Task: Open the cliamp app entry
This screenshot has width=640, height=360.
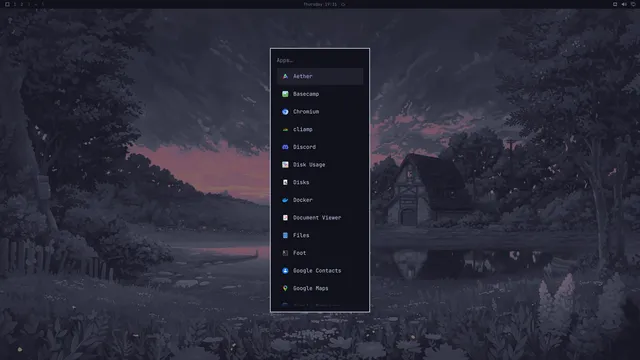Action: click(320, 129)
